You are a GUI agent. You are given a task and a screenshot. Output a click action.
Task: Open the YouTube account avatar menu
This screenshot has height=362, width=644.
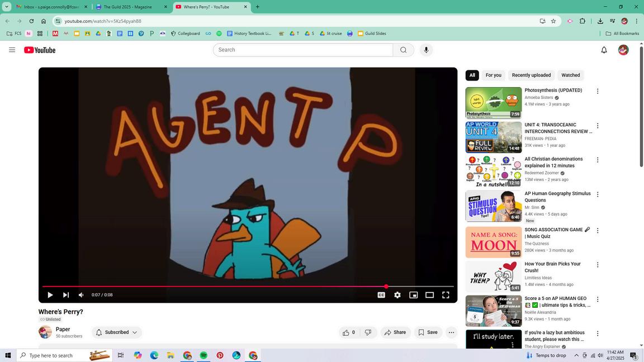623,50
